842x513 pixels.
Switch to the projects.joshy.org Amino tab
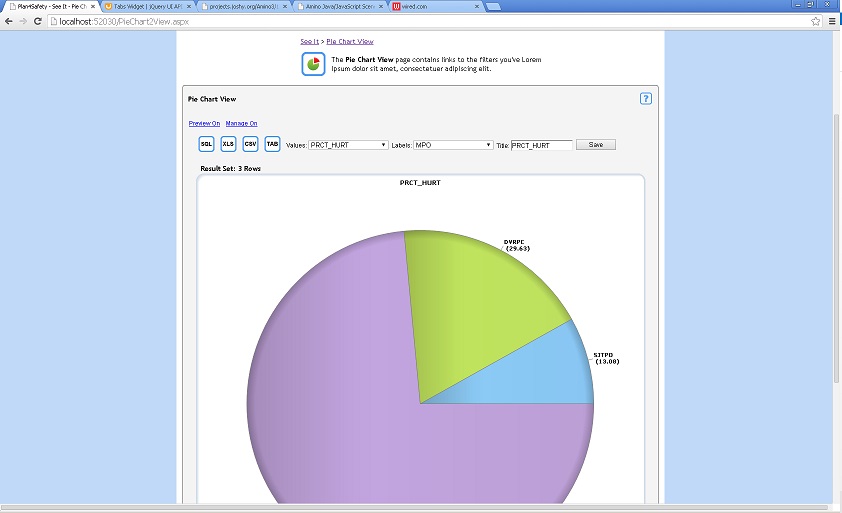click(x=243, y=6)
